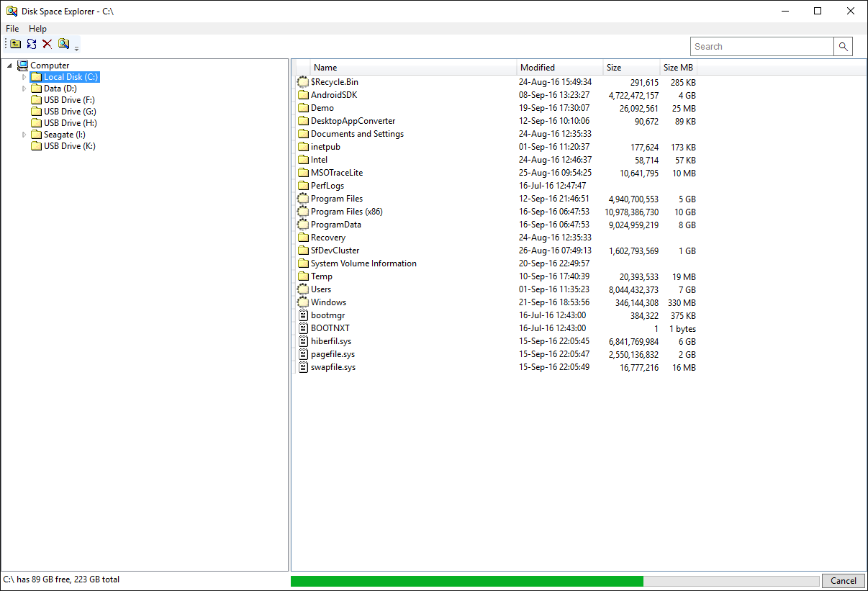Open the folder search magnifier tool
Screen dimensions: 868x591
click(x=63, y=45)
